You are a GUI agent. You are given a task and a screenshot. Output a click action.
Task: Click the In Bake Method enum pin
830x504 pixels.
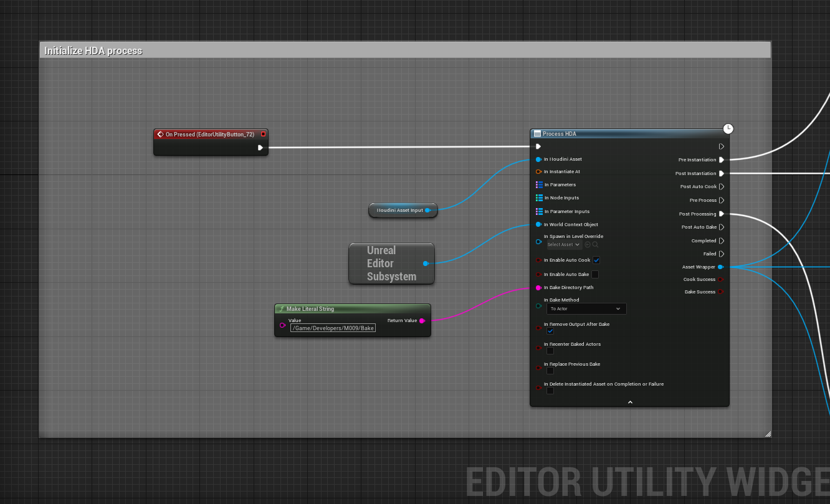538,306
